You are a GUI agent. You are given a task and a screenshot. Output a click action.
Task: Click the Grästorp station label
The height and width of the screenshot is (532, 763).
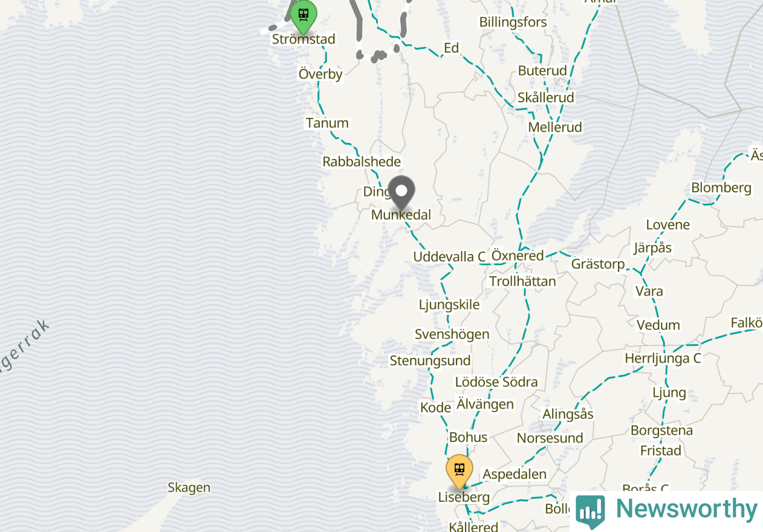tap(598, 264)
